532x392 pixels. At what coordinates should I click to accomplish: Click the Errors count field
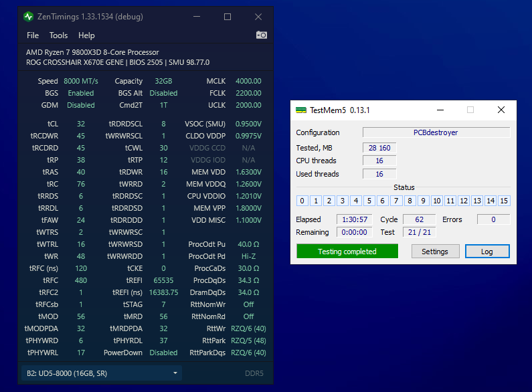493,219
